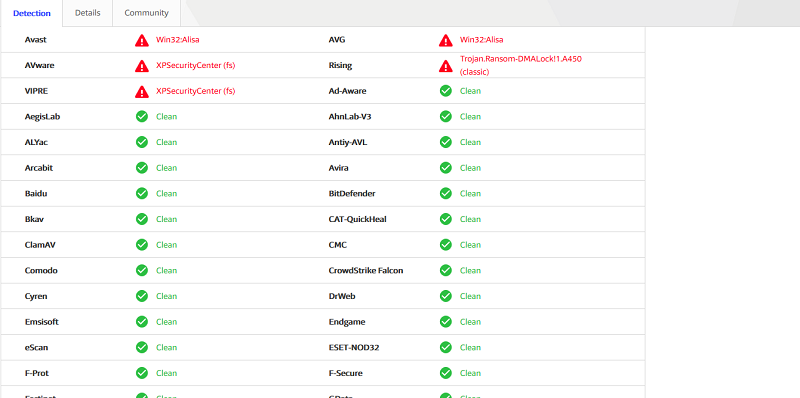Screen dimensions: 800x398
Task: Click the green checkmark icon beside Cyren
Action: point(142,296)
